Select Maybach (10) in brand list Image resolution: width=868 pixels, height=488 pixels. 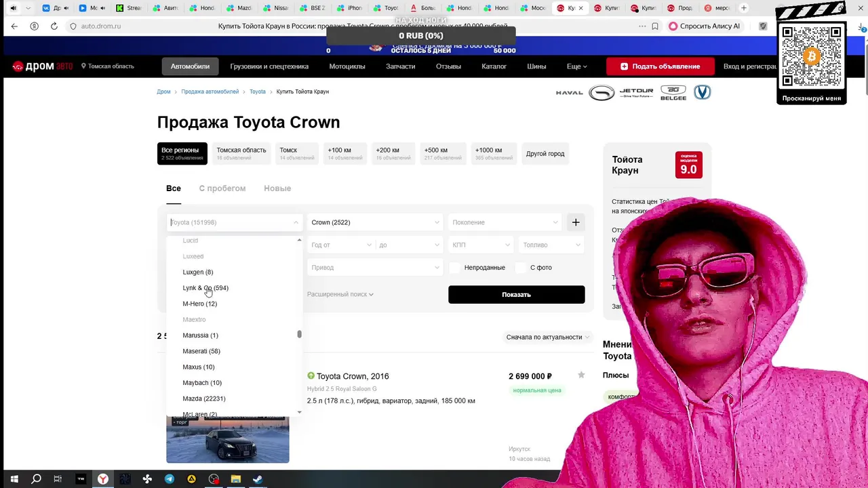[202, 383]
